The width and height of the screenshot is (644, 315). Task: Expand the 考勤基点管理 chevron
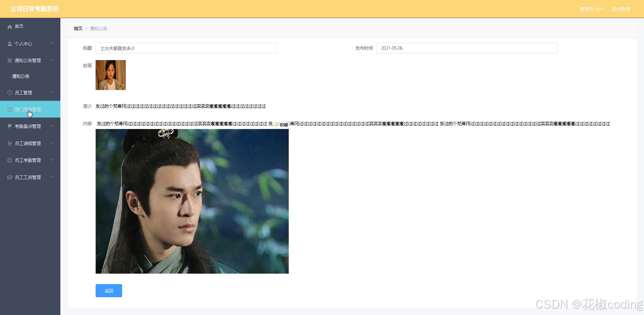(52, 126)
